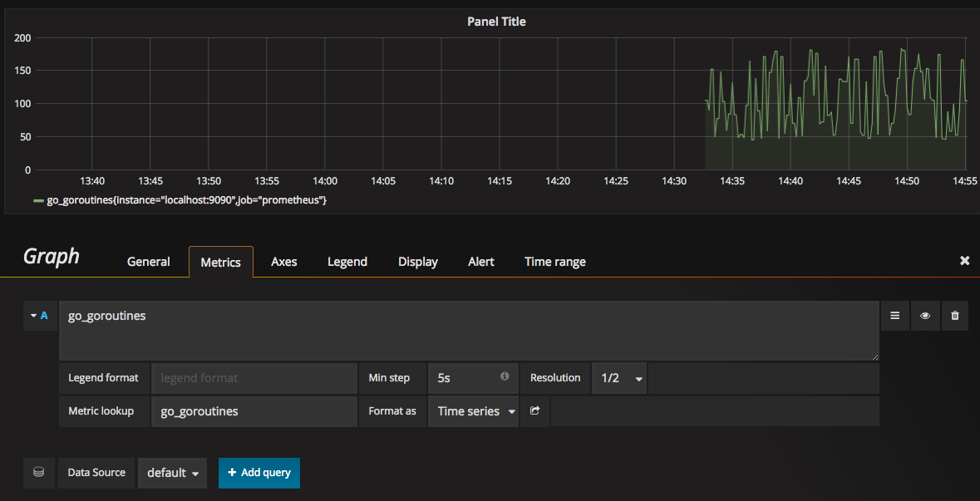Open the Prometheus query in the explore view
This screenshot has height=501, width=980.
tap(534, 410)
